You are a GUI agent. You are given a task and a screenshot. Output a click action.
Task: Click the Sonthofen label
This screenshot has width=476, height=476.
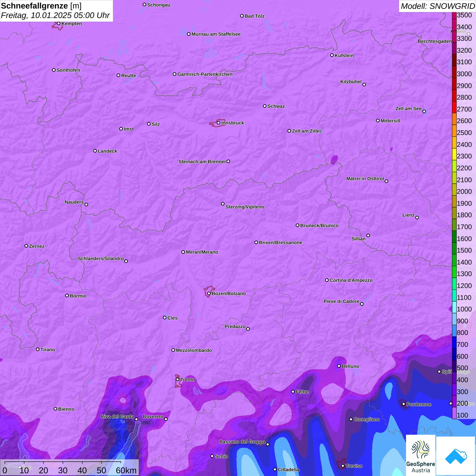[x=68, y=70]
